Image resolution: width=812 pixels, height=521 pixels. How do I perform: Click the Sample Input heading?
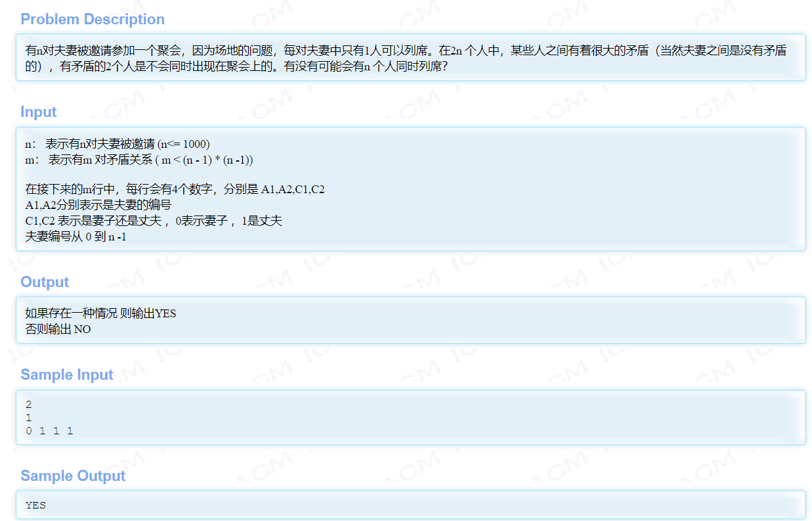[67, 374]
